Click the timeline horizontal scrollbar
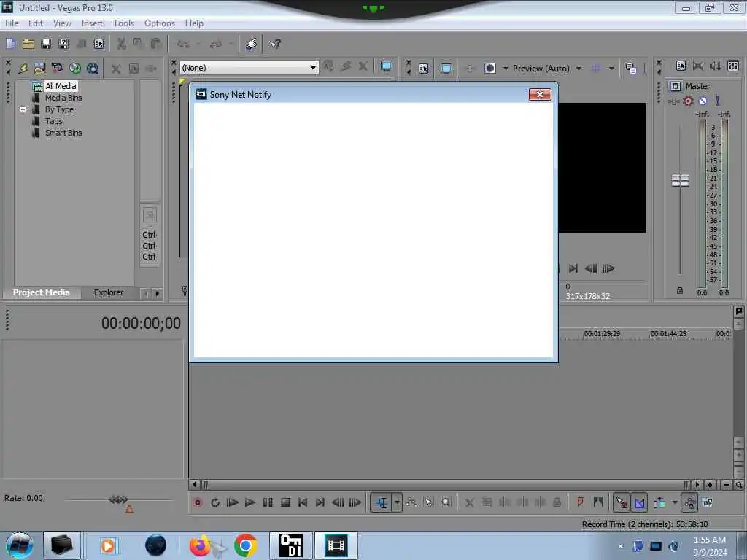Image resolution: width=747 pixels, height=560 pixels. tap(446, 485)
